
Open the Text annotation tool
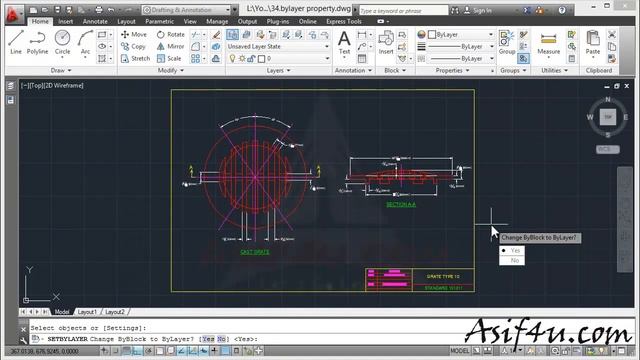[x=344, y=43]
